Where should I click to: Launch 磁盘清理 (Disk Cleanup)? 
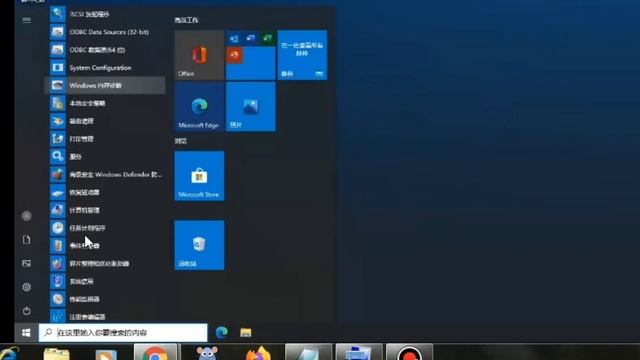[105, 121]
